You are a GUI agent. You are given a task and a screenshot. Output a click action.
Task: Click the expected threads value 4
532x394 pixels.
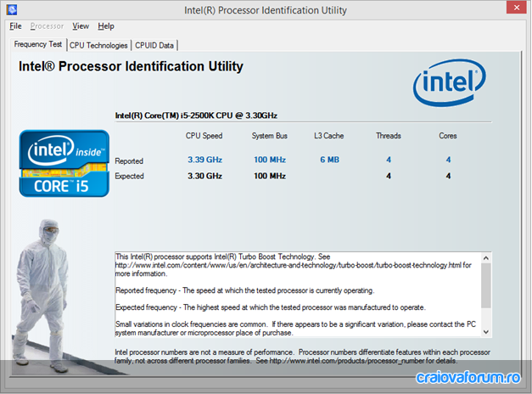coord(389,176)
